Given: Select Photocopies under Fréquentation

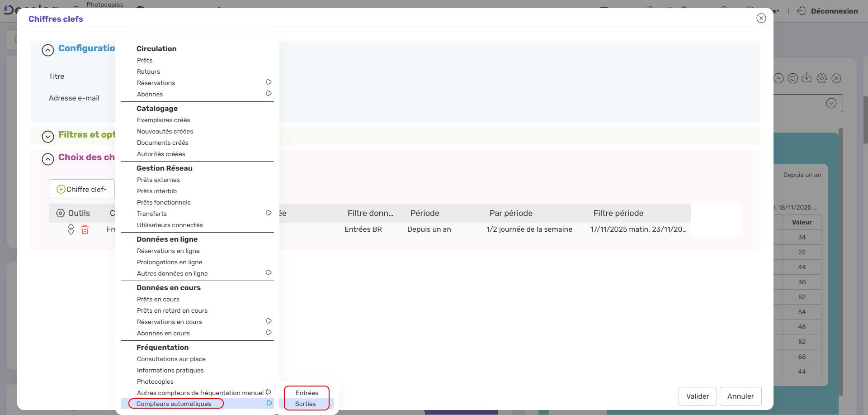Looking at the screenshot, I should pos(155,382).
